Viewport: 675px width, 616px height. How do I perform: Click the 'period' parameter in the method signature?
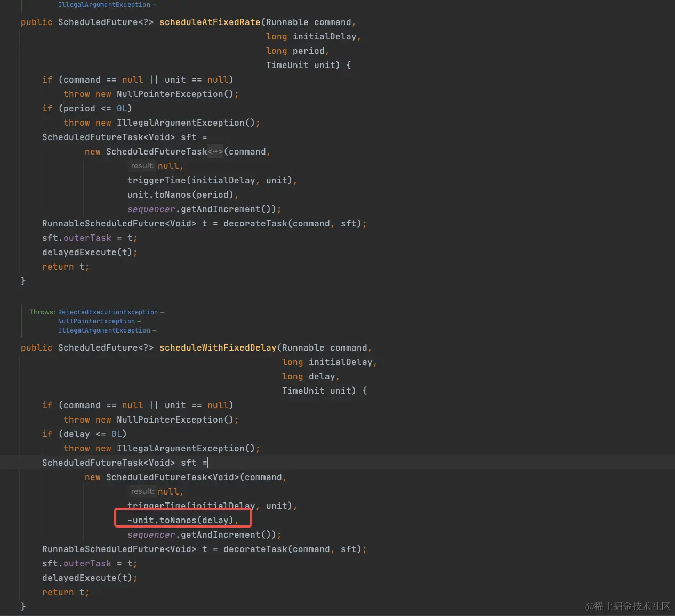pyautogui.click(x=308, y=51)
